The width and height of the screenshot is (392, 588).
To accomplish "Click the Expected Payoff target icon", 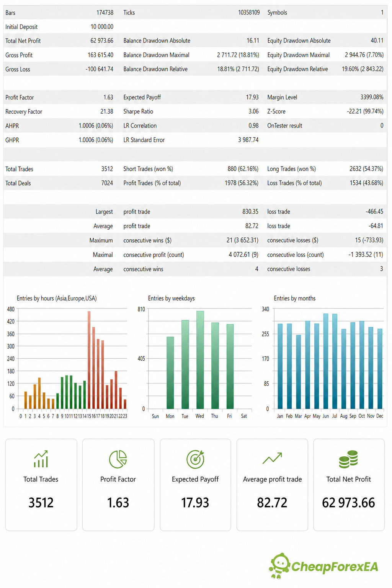I will coord(195,459).
